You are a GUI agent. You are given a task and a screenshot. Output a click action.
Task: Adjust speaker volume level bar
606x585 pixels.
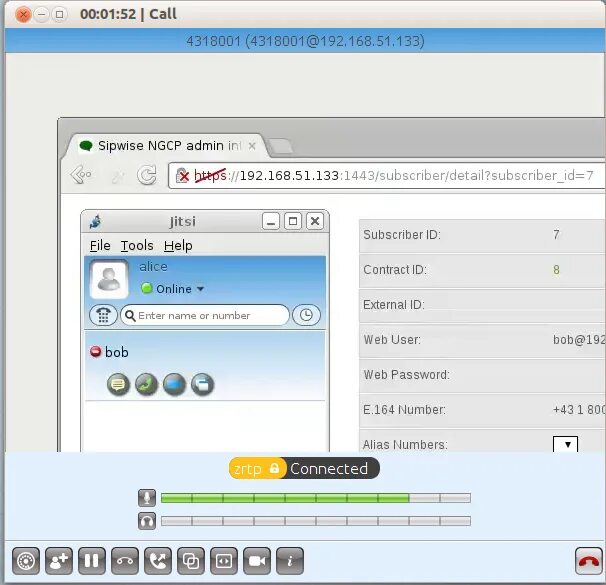click(316, 521)
